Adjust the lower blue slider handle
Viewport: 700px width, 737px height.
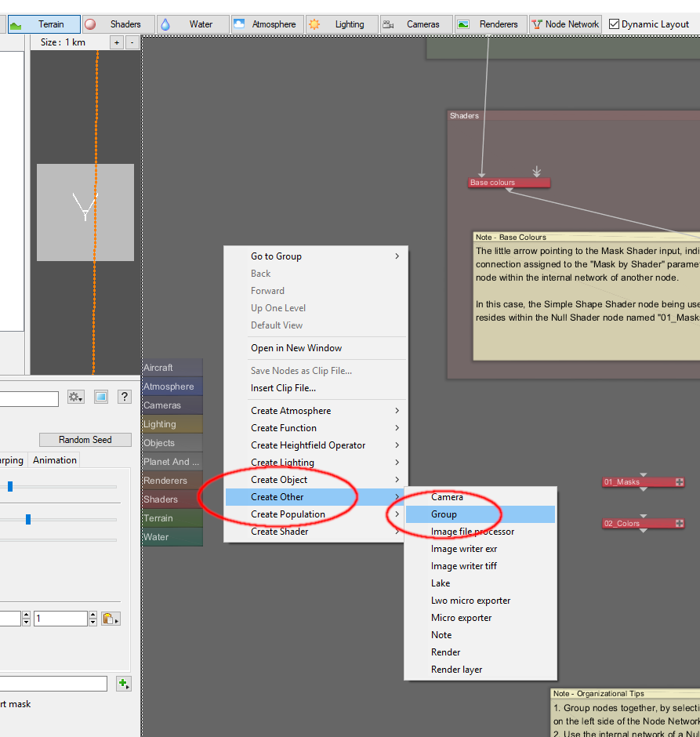(x=28, y=519)
